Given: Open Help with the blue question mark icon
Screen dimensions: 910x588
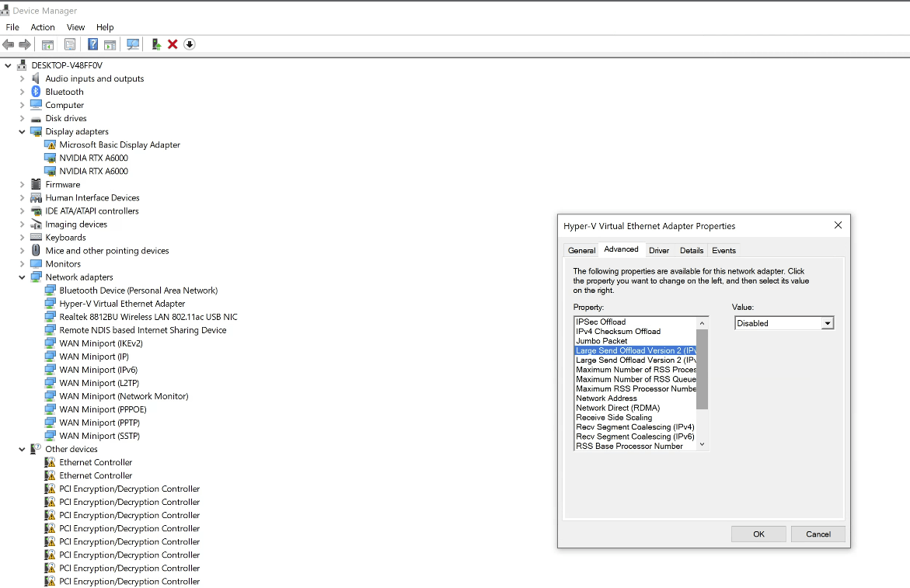Looking at the screenshot, I should [x=92, y=44].
